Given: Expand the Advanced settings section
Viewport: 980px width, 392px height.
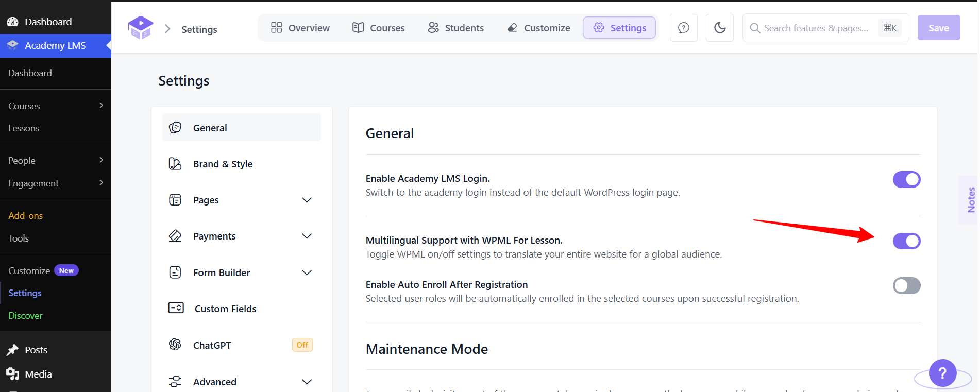Looking at the screenshot, I should tap(307, 382).
